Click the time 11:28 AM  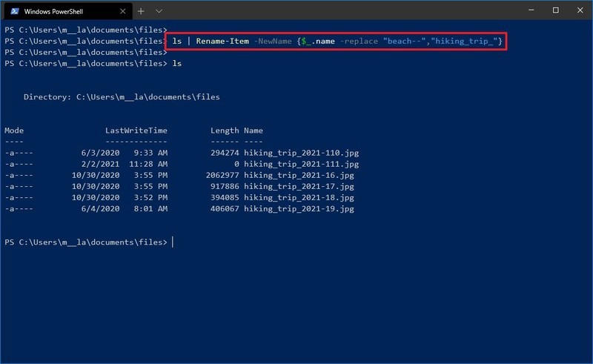148,164
